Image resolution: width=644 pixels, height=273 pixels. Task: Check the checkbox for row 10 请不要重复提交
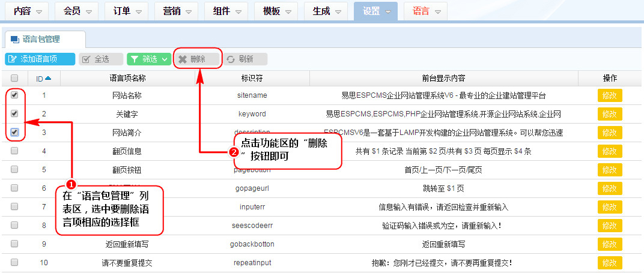(14, 262)
